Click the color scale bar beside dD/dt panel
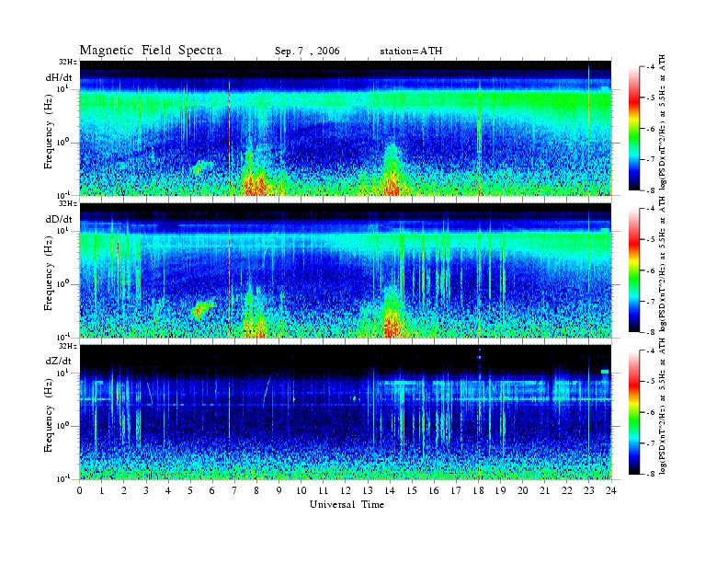Screen dimensions: 728x563 (x=634, y=270)
